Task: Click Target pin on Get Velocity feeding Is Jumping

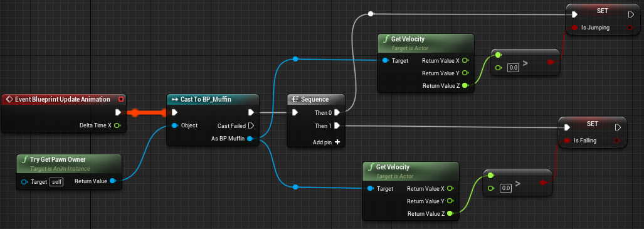Action: pyautogui.click(x=385, y=60)
